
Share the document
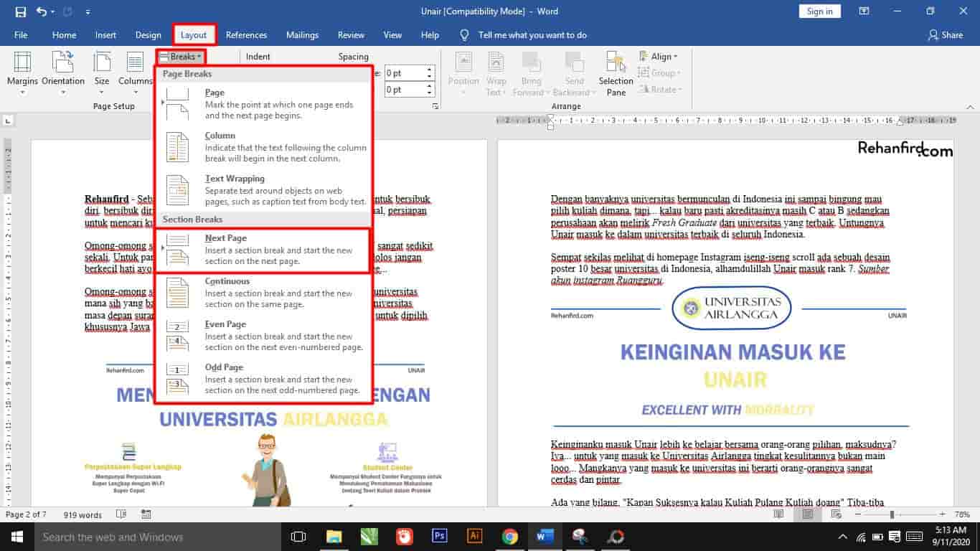click(x=945, y=34)
